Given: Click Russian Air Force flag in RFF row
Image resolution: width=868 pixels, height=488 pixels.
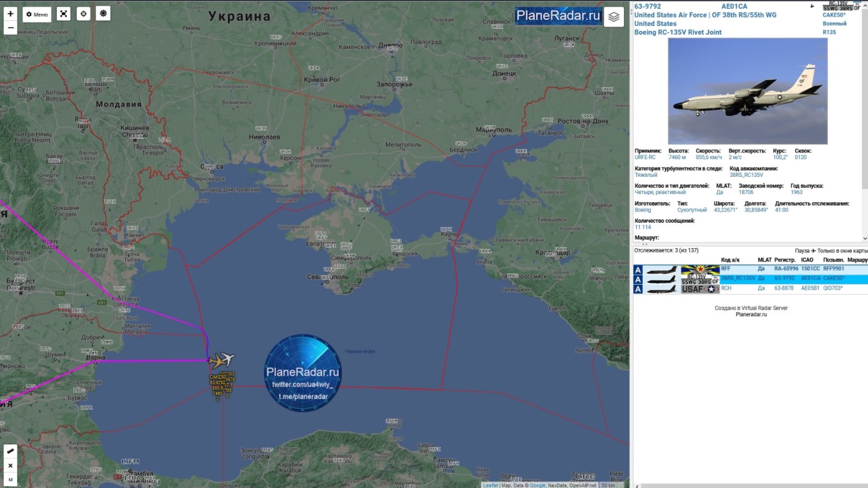Looking at the screenshot, I should pyautogui.click(x=700, y=270).
